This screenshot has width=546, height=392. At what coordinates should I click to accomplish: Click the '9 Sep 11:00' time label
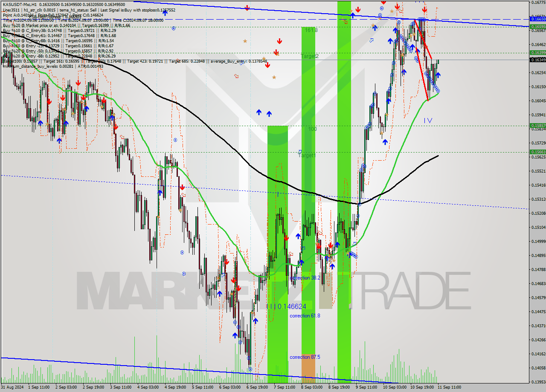click(x=366, y=388)
